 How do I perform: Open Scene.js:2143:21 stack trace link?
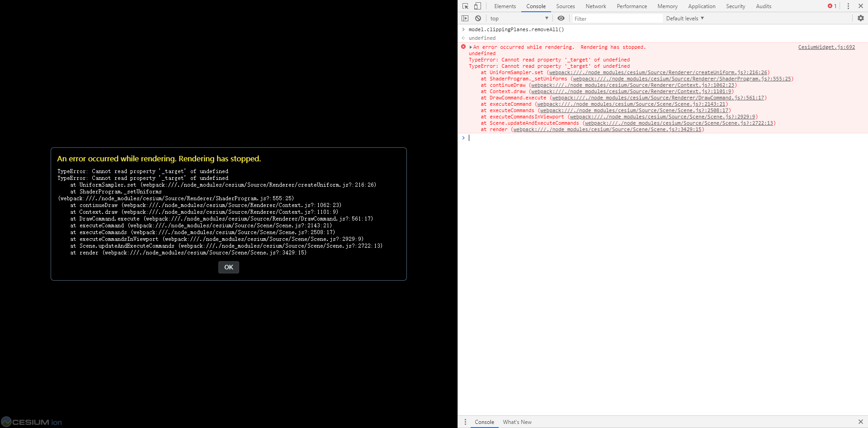coord(631,104)
